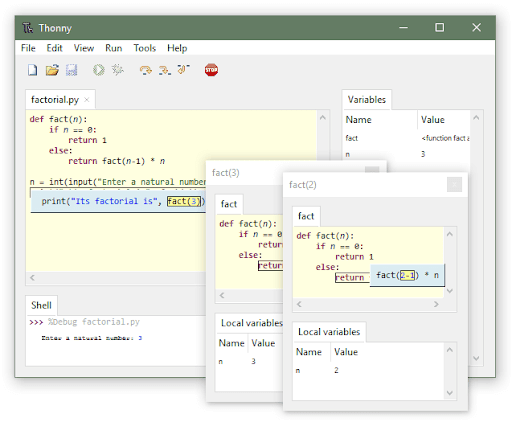Open the Run menu
This screenshot has width=512, height=422.
pos(114,48)
